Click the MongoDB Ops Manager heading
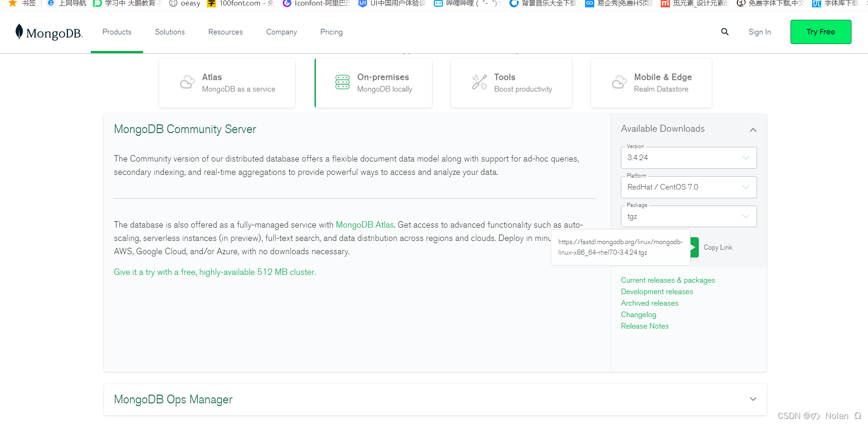868x424 pixels. [173, 400]
